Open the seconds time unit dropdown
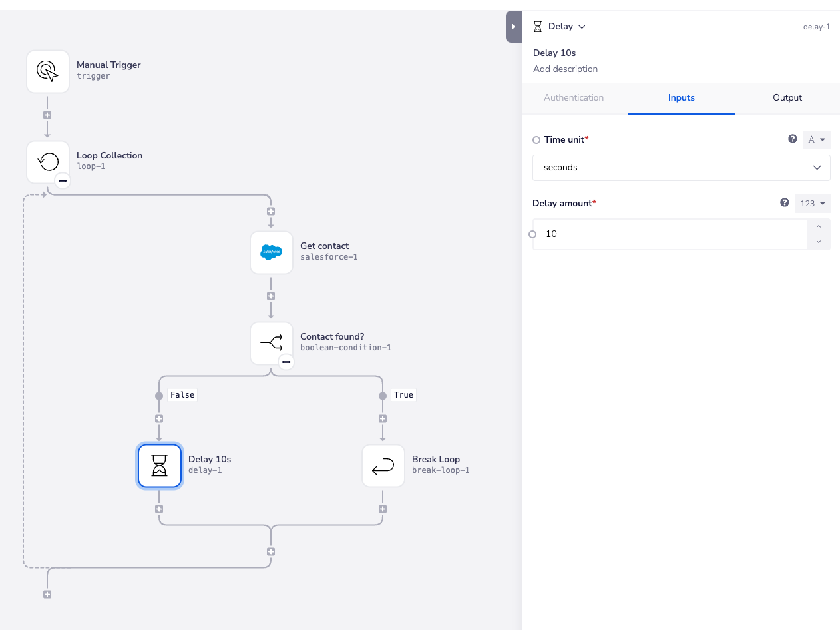 pyautogui.click(x=681, y=168)
